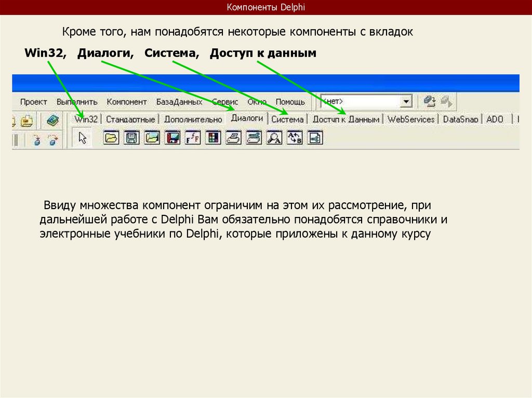
Task: Open the БазаДанных menu
Action: [179, 102]
